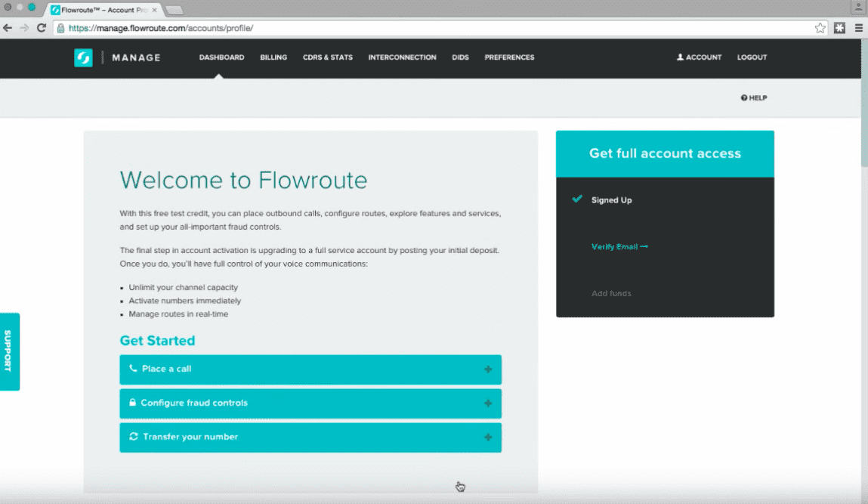
Task: Open the browser hamburger menu
Action: point(859,28)
